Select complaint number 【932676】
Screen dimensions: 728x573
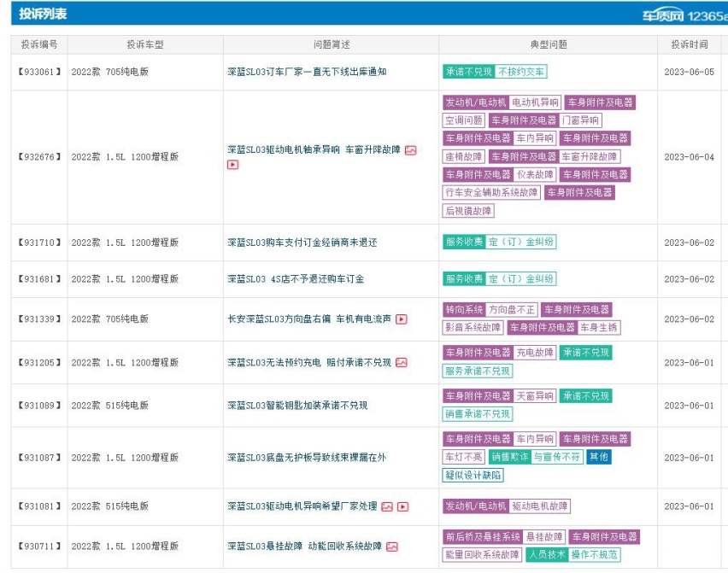coord(39,157)
